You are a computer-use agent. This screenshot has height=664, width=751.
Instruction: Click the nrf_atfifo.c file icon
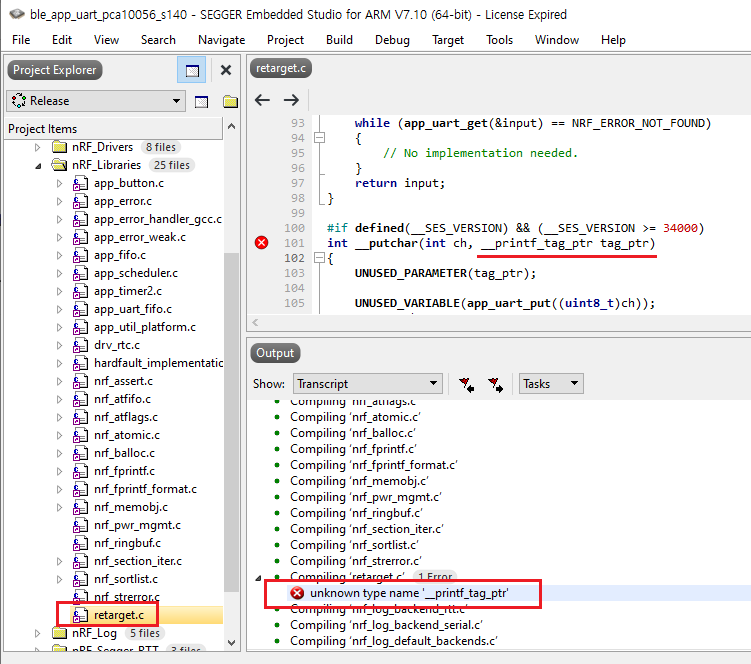[x=80, y=399]
